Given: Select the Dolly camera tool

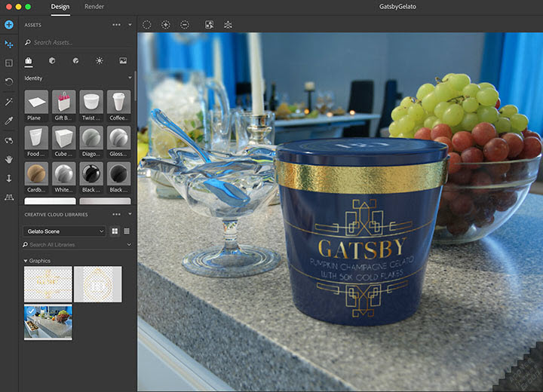Looking at the screenshot, I should click(9, 179).
